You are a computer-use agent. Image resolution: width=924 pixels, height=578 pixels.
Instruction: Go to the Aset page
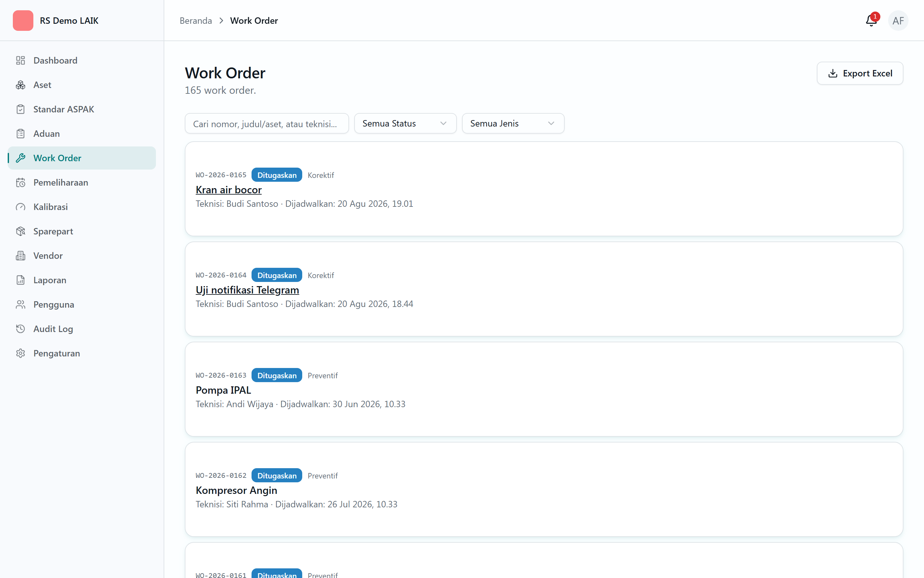(82, 85)
